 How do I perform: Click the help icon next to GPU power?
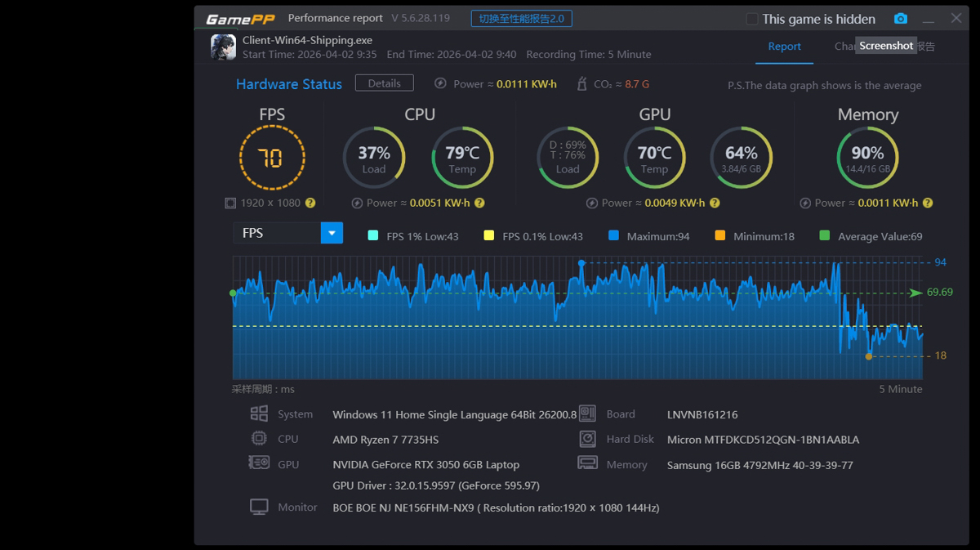(x=715, y=203)
